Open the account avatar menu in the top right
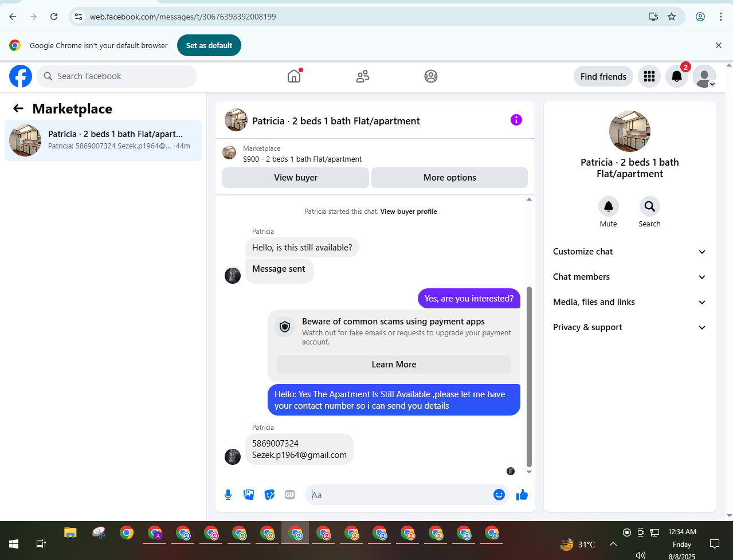 [704, 76]
